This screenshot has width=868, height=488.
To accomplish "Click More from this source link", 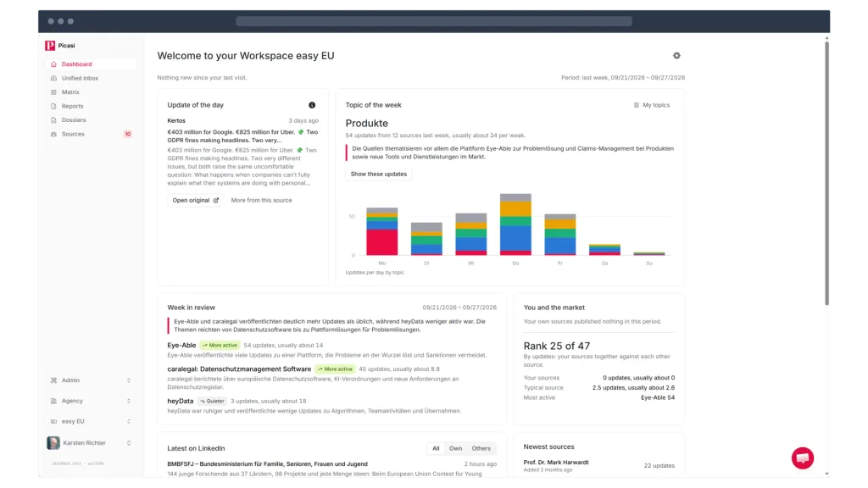I will click(x=261, y=200).
